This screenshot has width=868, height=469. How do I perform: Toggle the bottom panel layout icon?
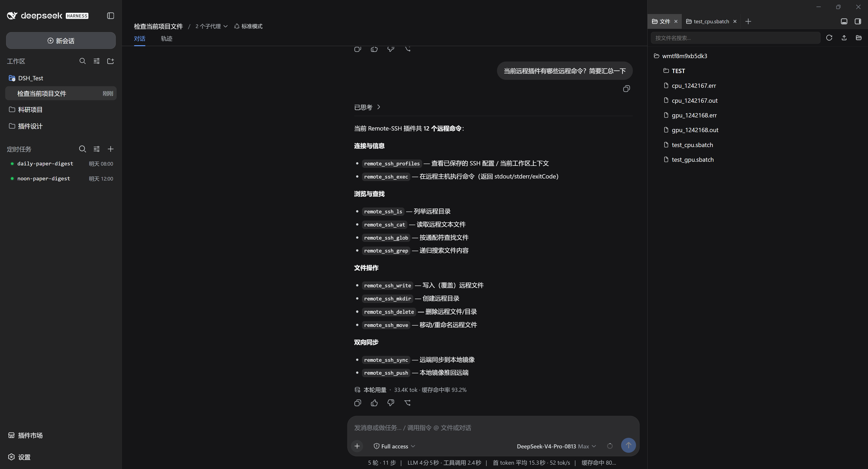844,21
